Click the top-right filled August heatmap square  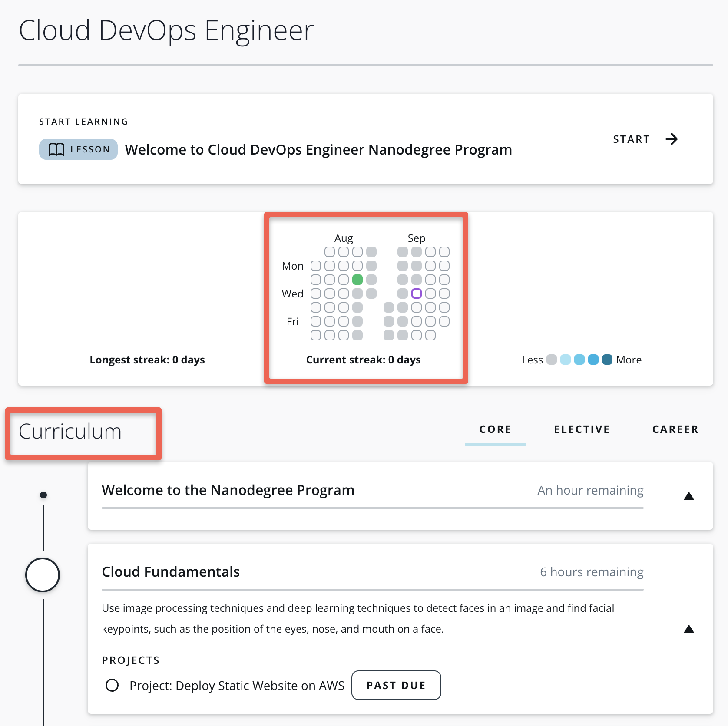click(x=371, y=252)
